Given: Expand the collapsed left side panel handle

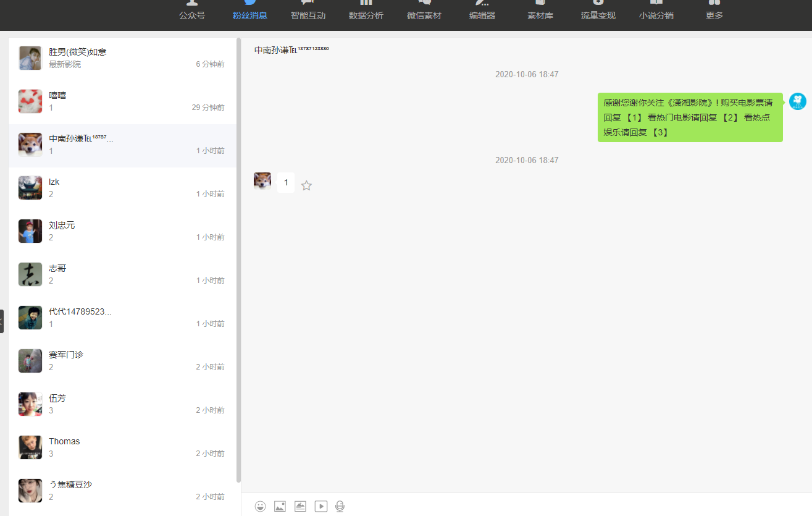Looking at the screenshot, I should click(x=2, y=321).
